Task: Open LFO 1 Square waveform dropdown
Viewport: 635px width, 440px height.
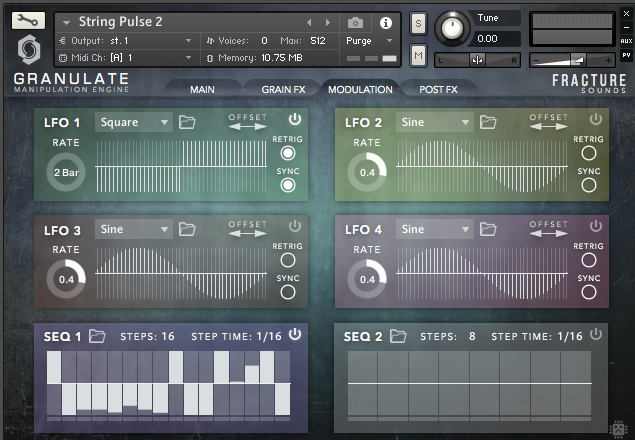Action: tap(134, 122)
